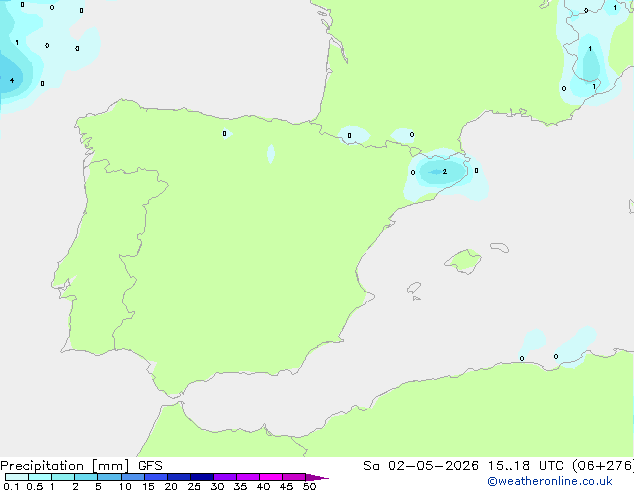Click the 'Sa 02-05-2026 15..18 UTC' timestamp text
Screen dimensions: 634x490
463,466
